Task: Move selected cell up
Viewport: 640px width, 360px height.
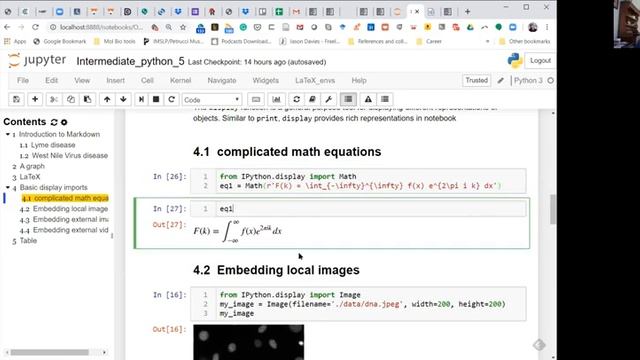Action: pos(107,99)
